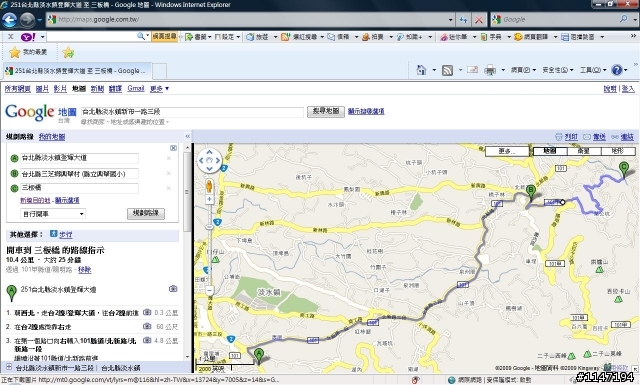Click the Home icon in the command bar

coord(421,70)
